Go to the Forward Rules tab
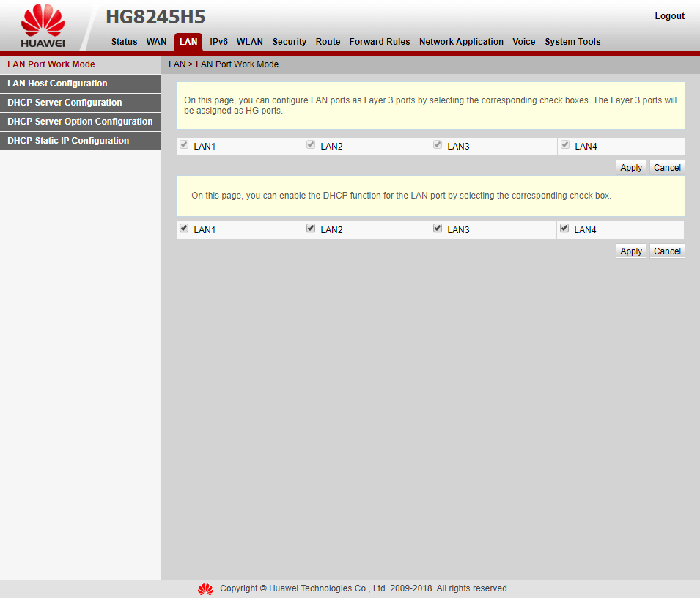 click(x=380, y=42)
